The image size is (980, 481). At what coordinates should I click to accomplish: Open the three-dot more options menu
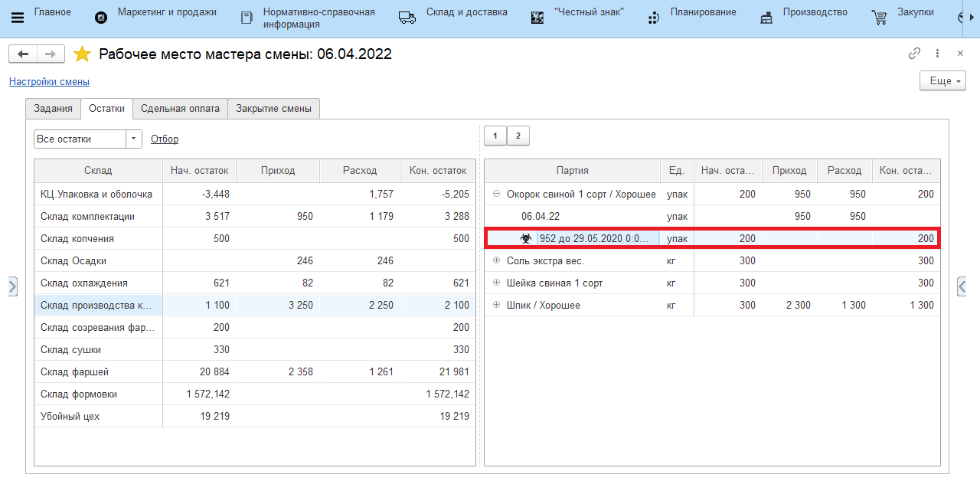pyautogui.click(x=937, y=54)
